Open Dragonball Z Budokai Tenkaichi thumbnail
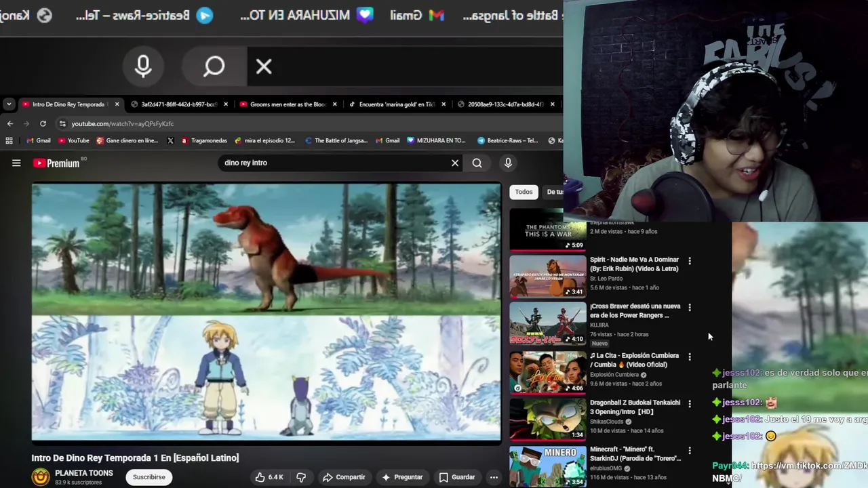The width and height of the screenshot is (868, 488). click(x=548, y=419)
